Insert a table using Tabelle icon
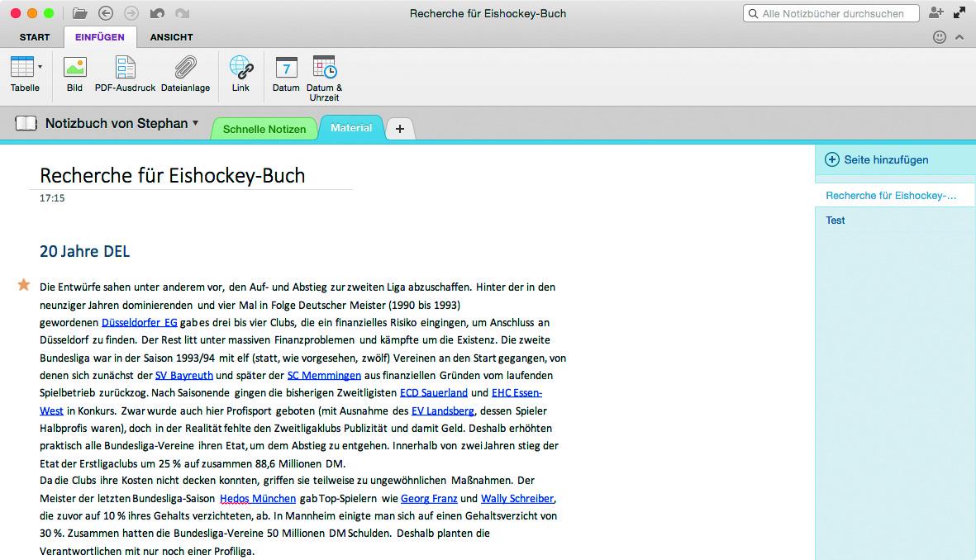This screenshot has height=560, width=976. coord(22,67)
